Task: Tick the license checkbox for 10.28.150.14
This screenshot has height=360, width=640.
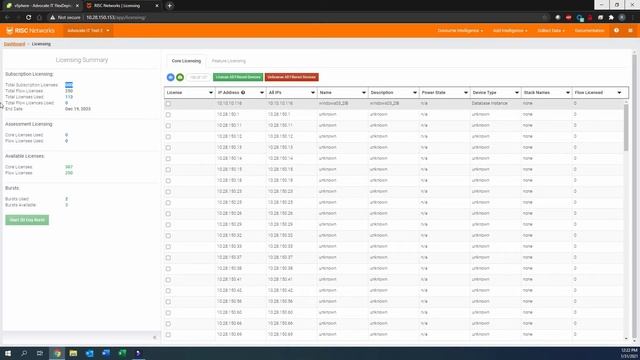Action: pyautogui.click(x=168, y=159)
